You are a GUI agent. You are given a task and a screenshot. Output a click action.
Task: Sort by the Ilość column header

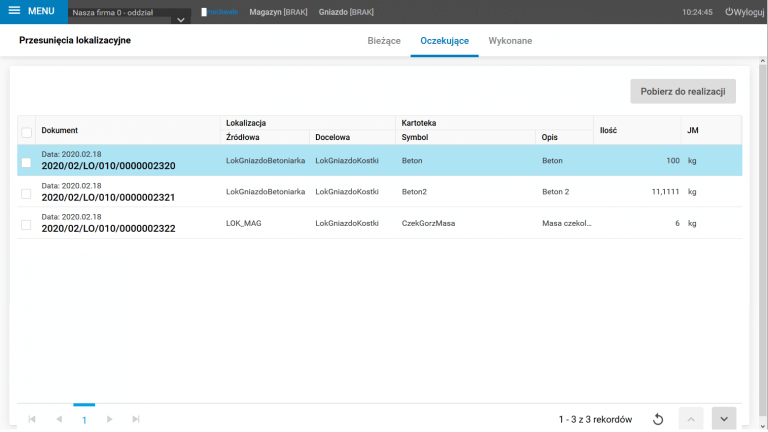pos(608,130)
